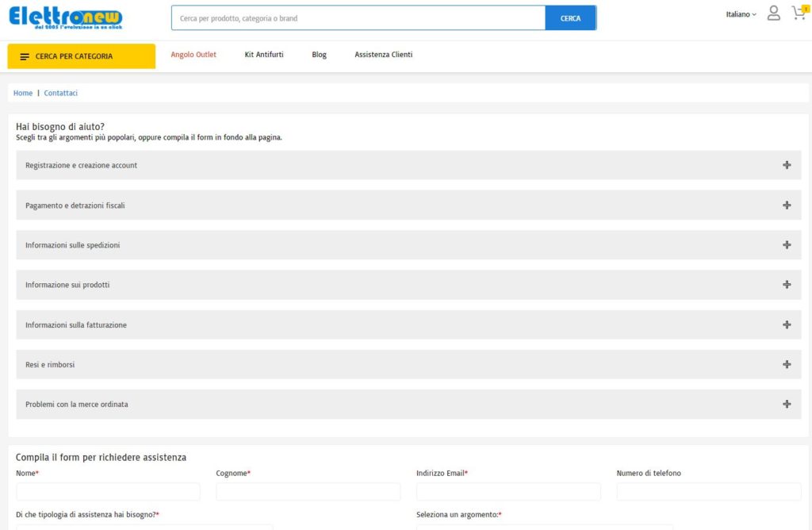Open Assistenza Clienti menu item
The width and height of the screenshot is (812, 530).
coord(383,55)
